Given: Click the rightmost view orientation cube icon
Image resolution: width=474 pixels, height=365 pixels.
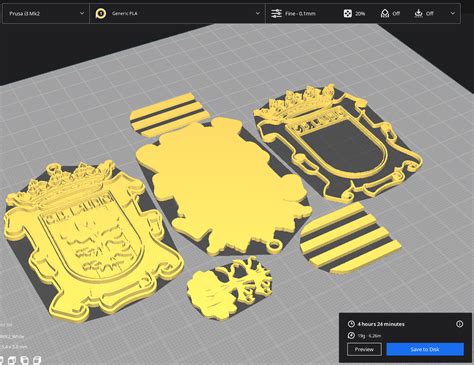Looking at the screenshot, I should pyautogui.click(x=37, y=360).
